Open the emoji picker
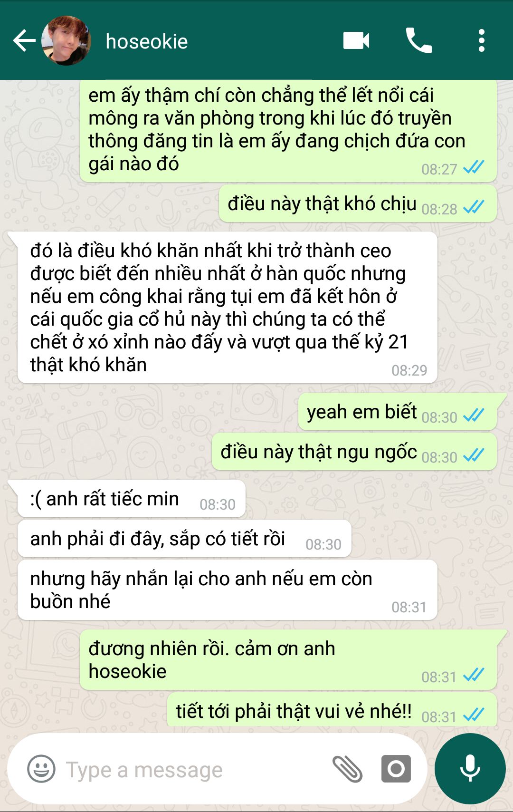513x812 pixels. 41,769
